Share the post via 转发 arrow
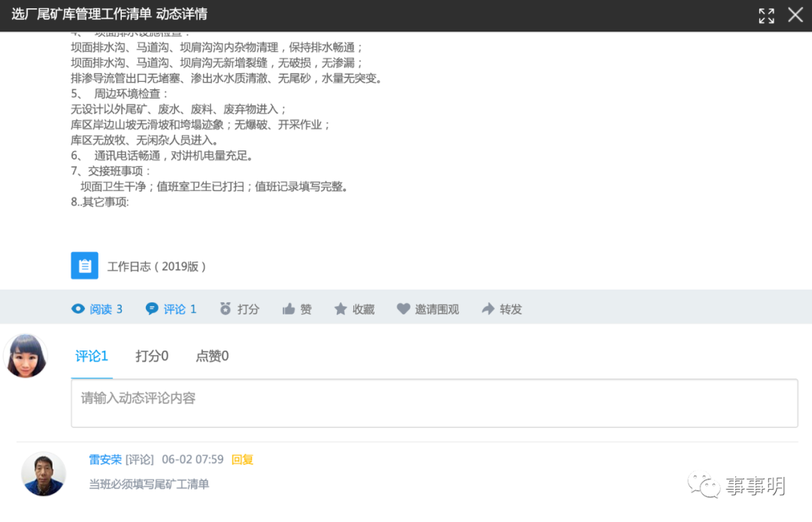812x522 pixels. [489, 308]
